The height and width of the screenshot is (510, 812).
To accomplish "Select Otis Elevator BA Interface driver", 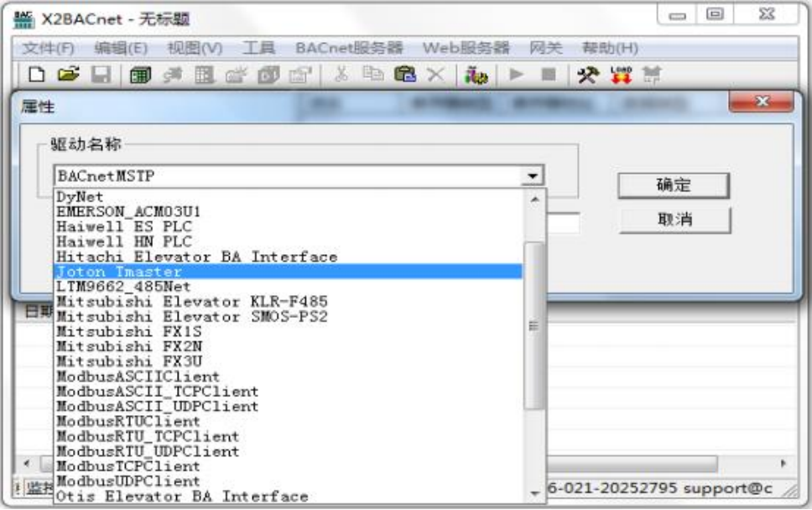I will coord(288,497).
